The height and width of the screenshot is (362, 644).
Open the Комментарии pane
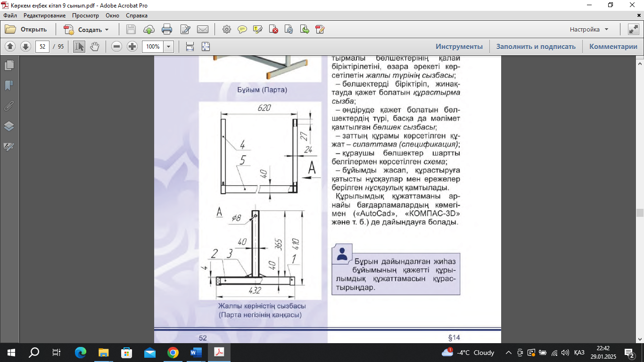613,47
